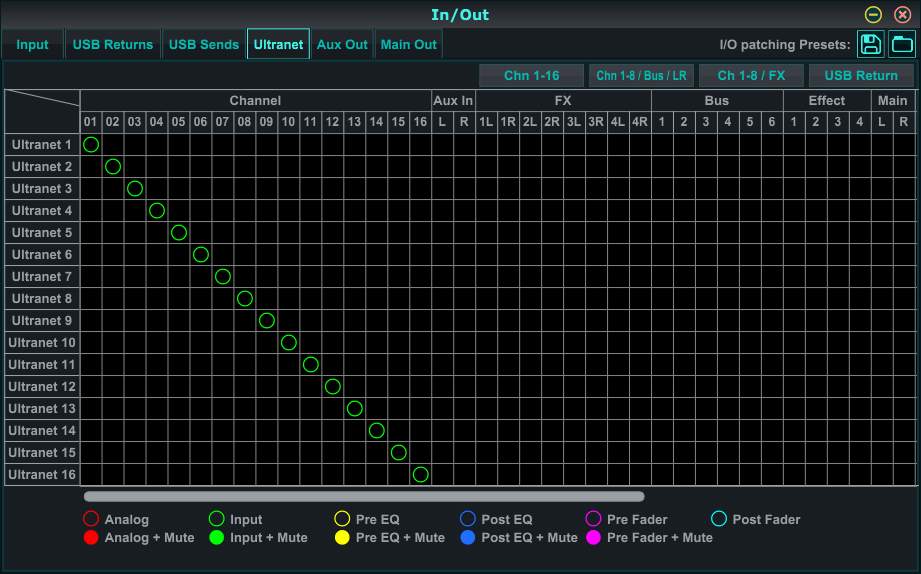Viewport: 921px width, 574px height.
Task: Click the Ultranet 16 row label
Action: click(42, 475)
